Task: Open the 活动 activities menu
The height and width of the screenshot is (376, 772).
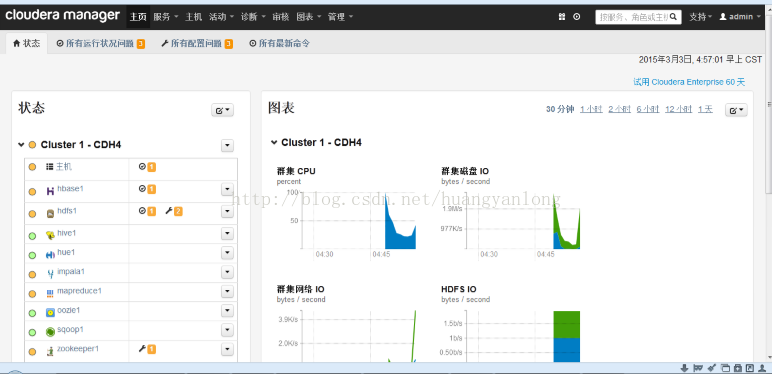Action: click(x=221, y=17)
